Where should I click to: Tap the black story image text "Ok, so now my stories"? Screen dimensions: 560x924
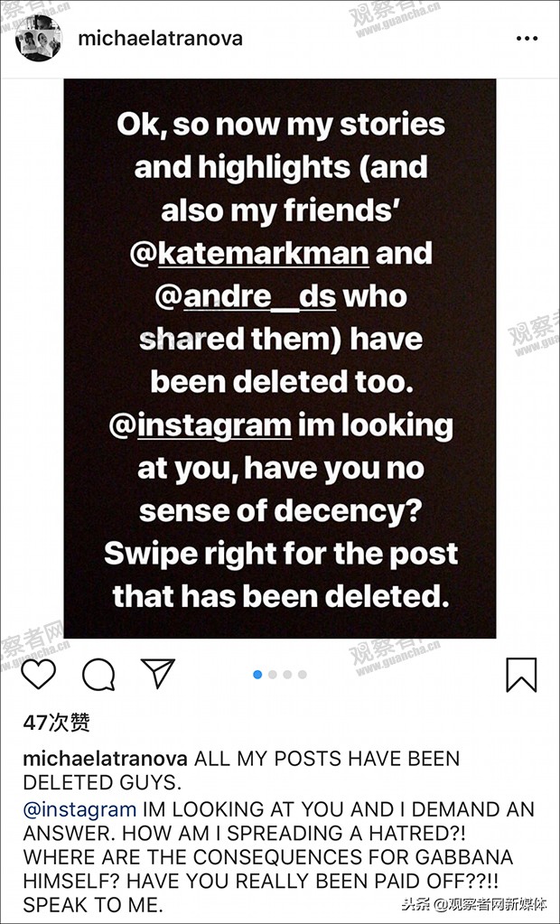pyautogui.click(x=280, y=124)
